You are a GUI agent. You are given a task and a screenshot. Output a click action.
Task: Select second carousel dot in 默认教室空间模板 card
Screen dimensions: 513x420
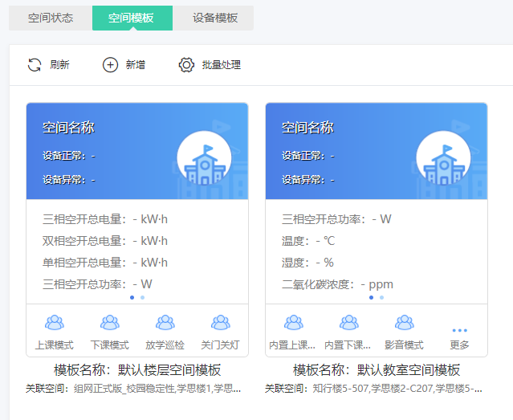382,298
